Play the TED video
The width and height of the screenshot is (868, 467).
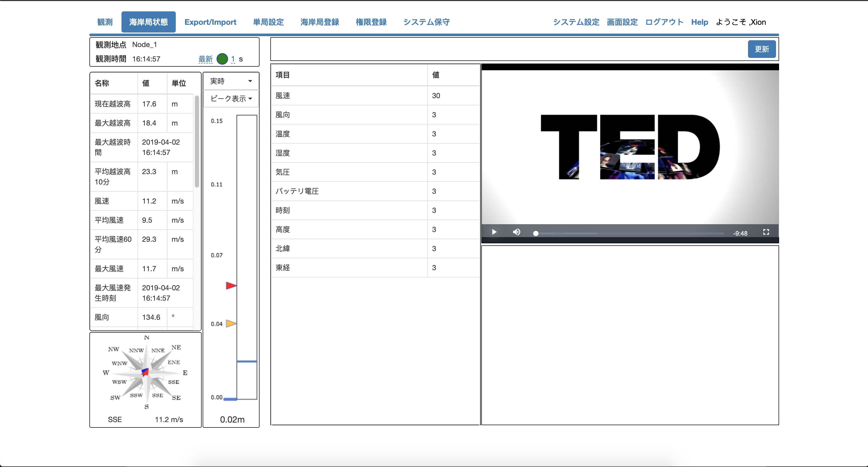494,232
